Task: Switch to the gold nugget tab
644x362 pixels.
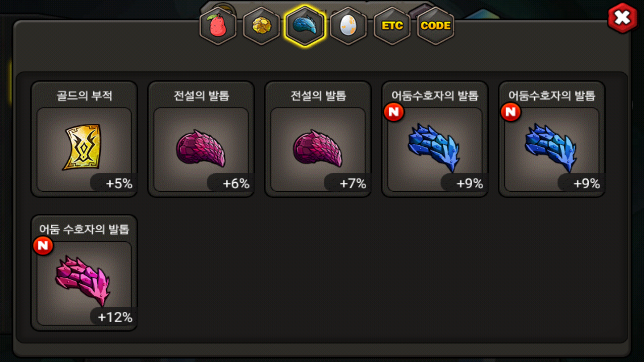Action: 261,26
